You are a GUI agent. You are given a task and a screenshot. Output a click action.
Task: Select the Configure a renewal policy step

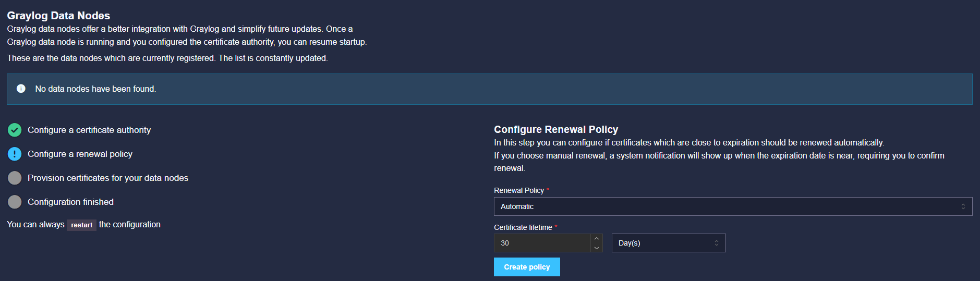pos(80,154)
